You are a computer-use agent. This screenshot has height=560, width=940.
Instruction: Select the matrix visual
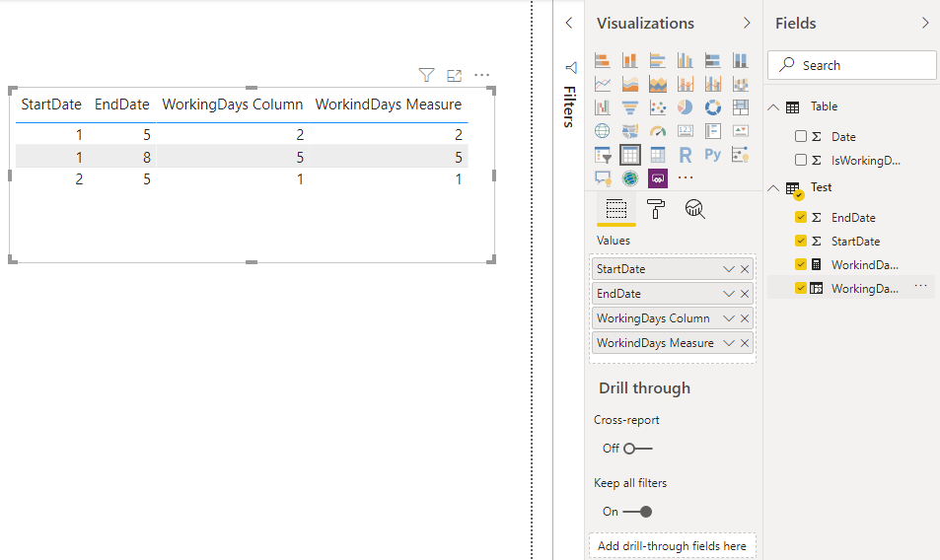[x=657, y=155]
